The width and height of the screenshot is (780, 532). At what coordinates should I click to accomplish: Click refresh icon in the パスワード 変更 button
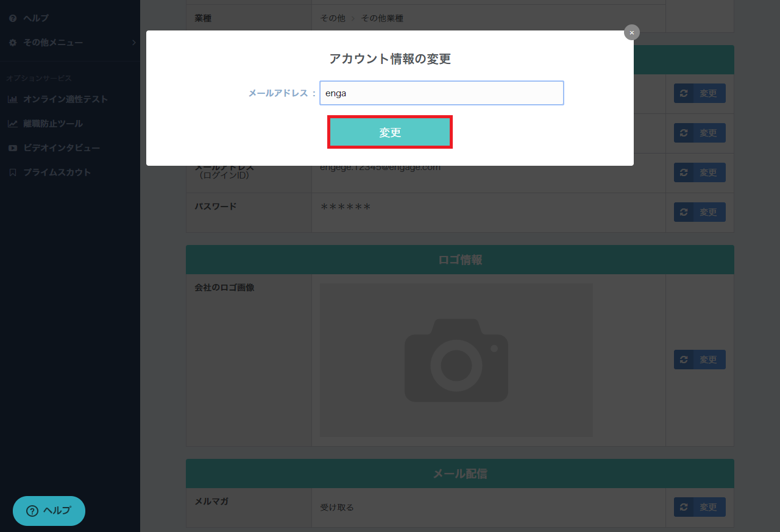pos(684,212)
